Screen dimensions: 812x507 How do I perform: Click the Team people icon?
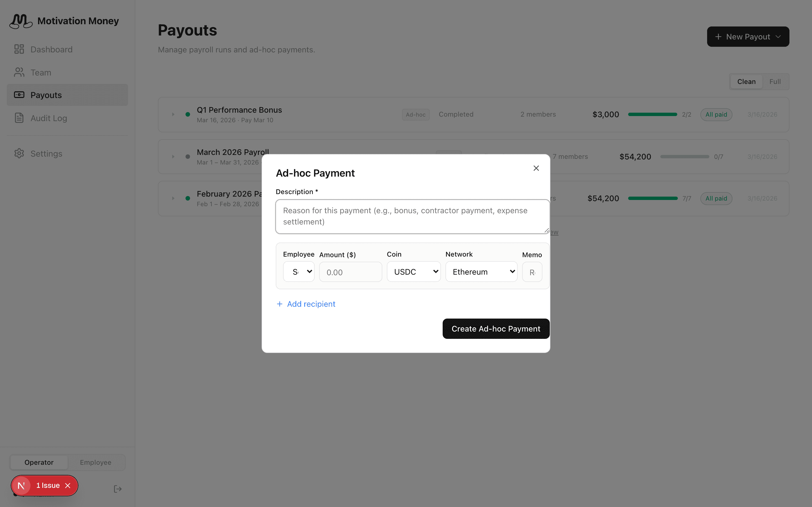pos(19,72)
